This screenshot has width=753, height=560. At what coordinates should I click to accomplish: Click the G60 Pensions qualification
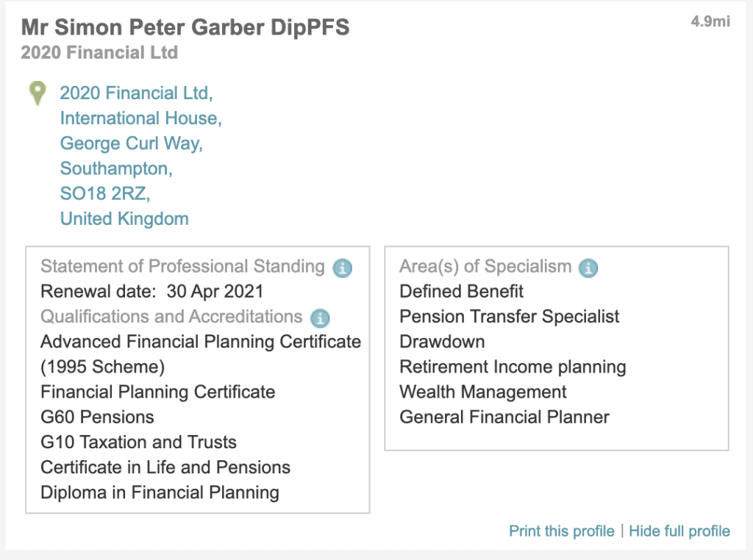[98, 417]
